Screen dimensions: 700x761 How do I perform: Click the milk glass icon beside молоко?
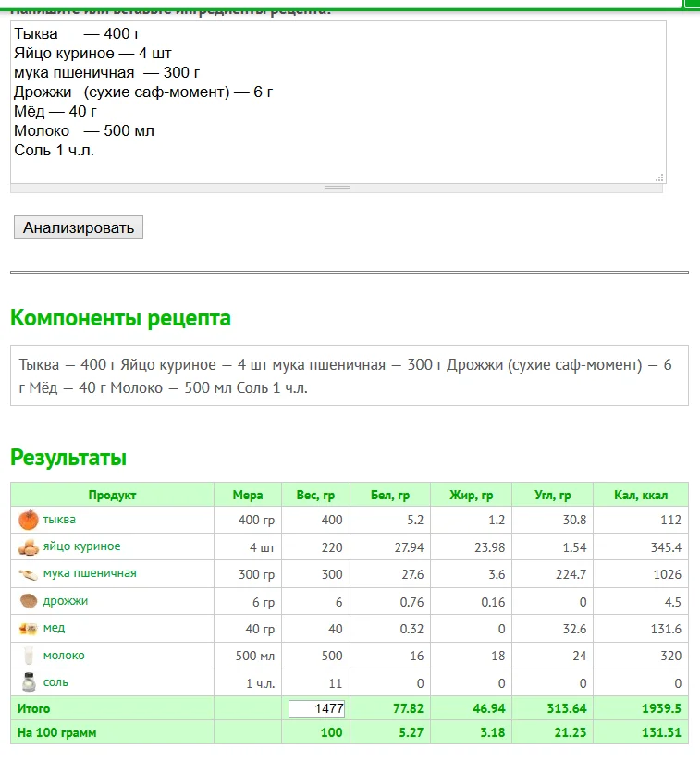[29, 656]
